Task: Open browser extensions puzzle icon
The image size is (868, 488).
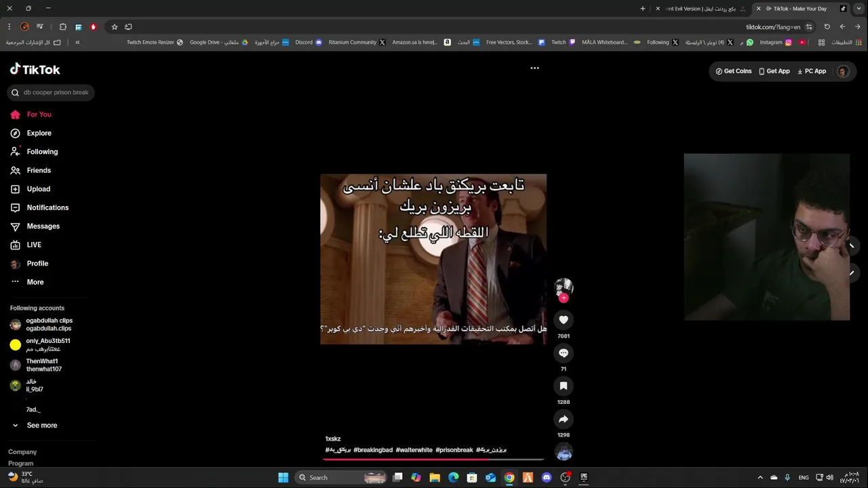Action: coord(63,27)
